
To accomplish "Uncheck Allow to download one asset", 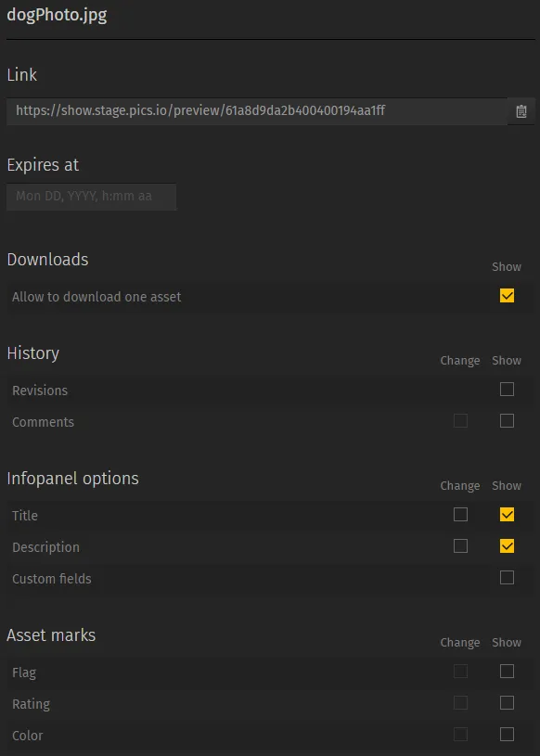I will (507, 296).
